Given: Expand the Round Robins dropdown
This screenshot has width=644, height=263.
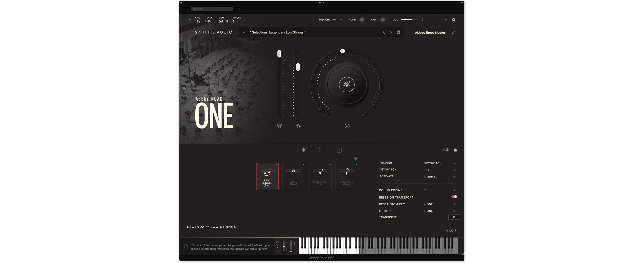Looking at the screenshot, I should click(x=440, y=190).
